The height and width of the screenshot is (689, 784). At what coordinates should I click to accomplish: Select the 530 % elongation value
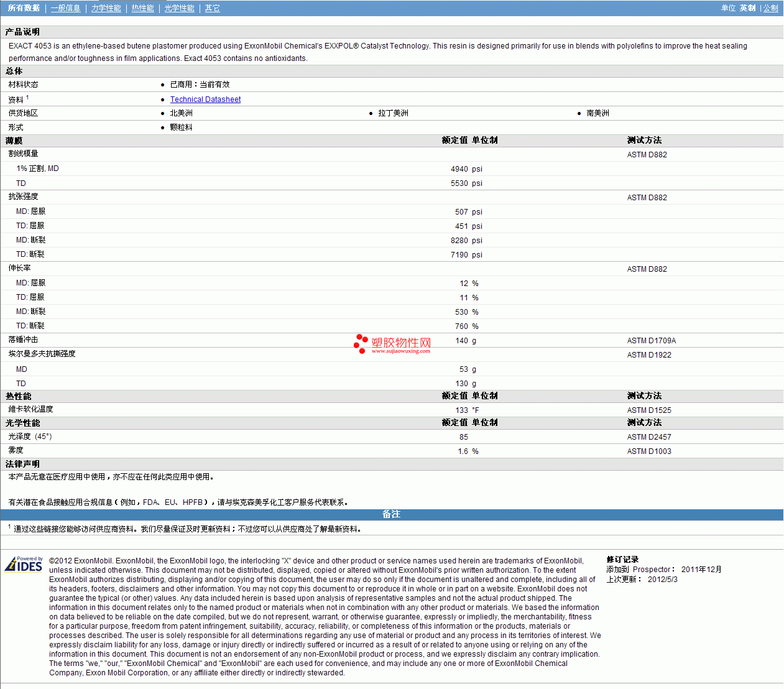point(467,312)
